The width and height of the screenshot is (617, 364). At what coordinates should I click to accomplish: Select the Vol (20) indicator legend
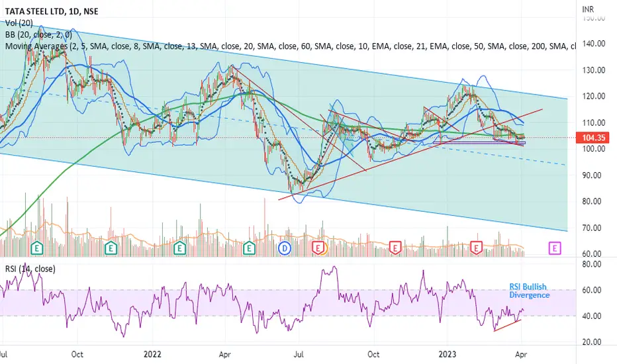(x=19, y=23)
